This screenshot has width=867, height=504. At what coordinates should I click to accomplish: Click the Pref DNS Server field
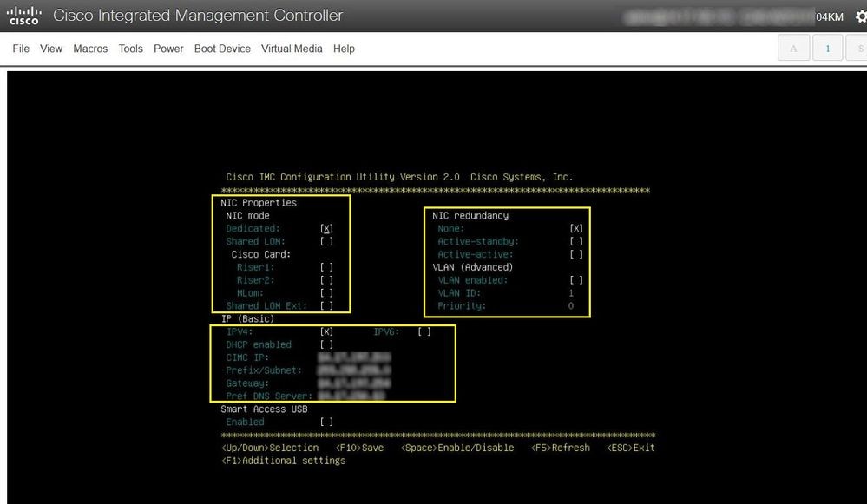click(x=351, y=396)
